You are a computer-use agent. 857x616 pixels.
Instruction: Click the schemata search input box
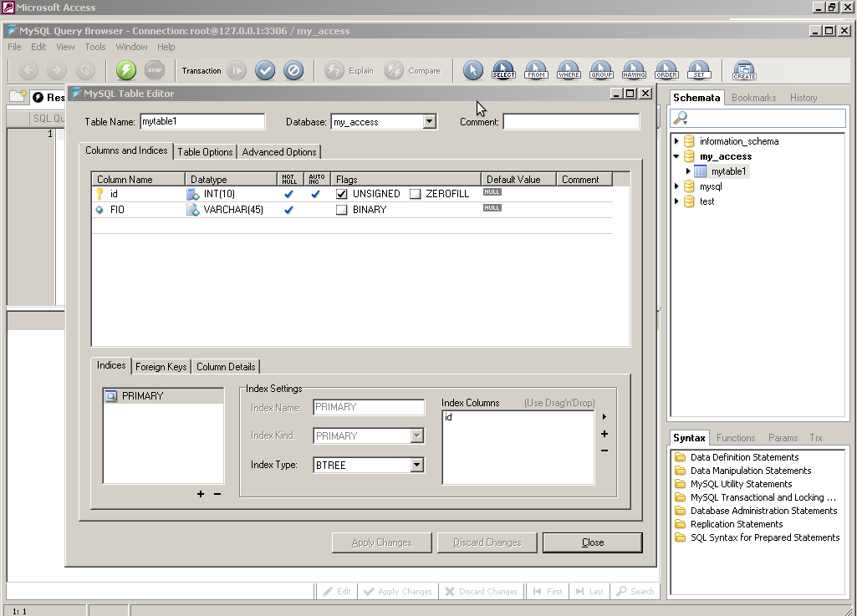click(758, 118)
